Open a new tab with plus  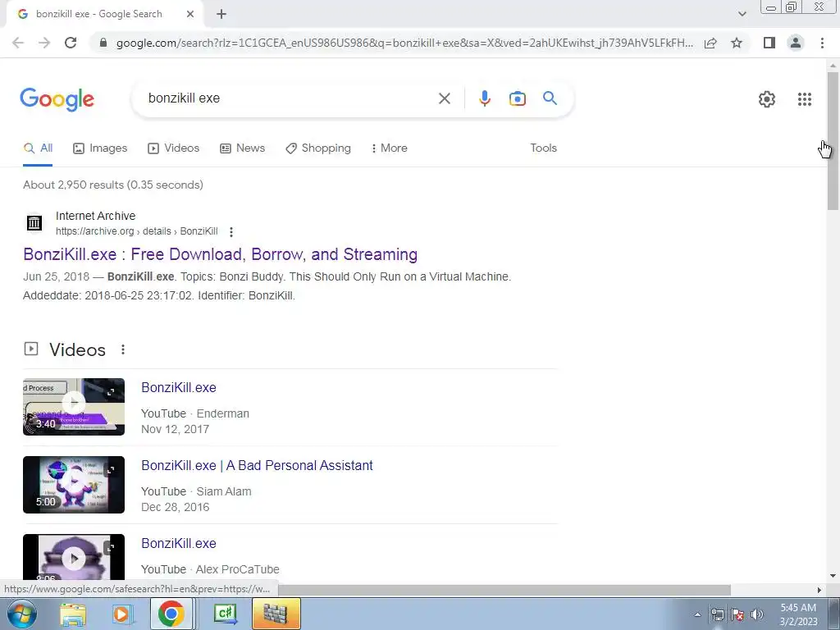click(x=221, y=15)
